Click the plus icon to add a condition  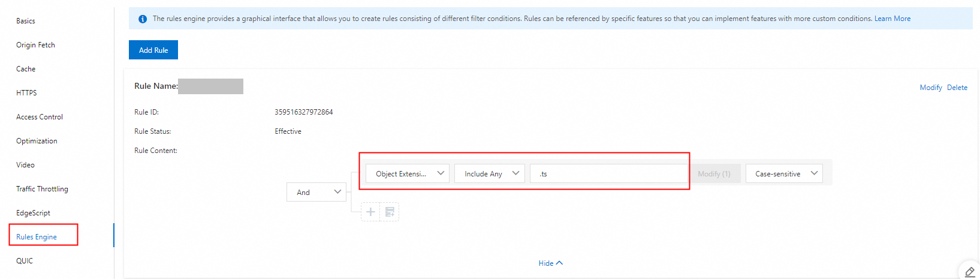point(370,212)
